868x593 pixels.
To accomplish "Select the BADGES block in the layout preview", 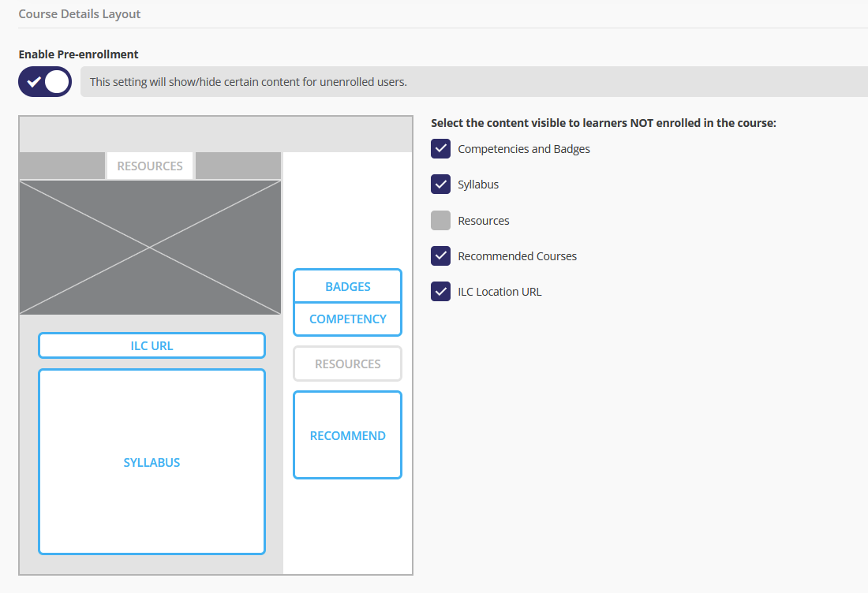I will (347, 285).
